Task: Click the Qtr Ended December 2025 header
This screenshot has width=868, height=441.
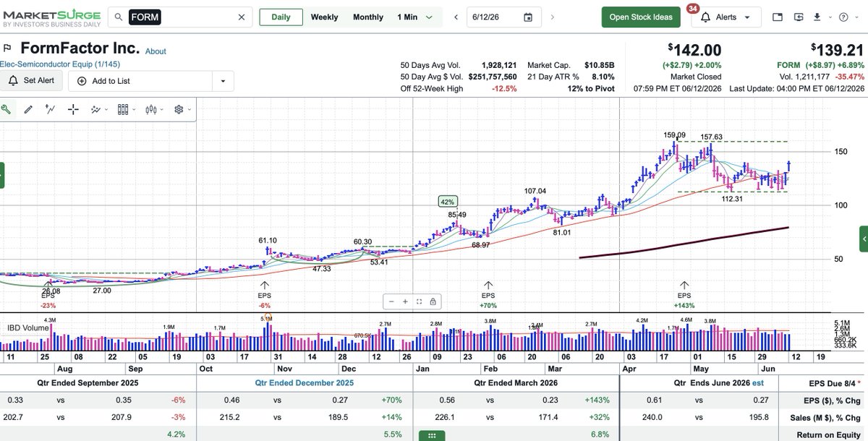Action: tap(305, 383)
